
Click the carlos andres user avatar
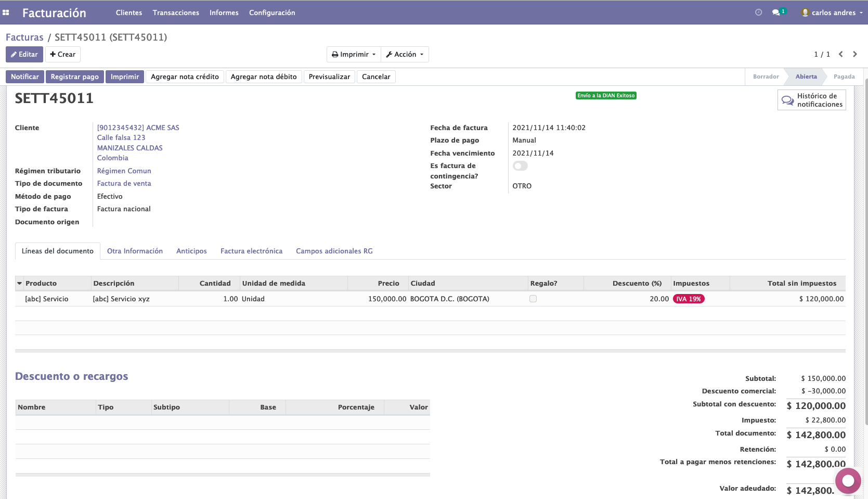pos(805,12)
